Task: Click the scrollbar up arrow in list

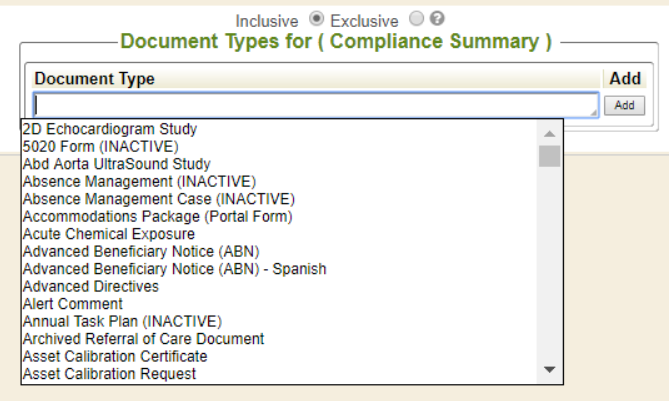Action: (549, 132)
